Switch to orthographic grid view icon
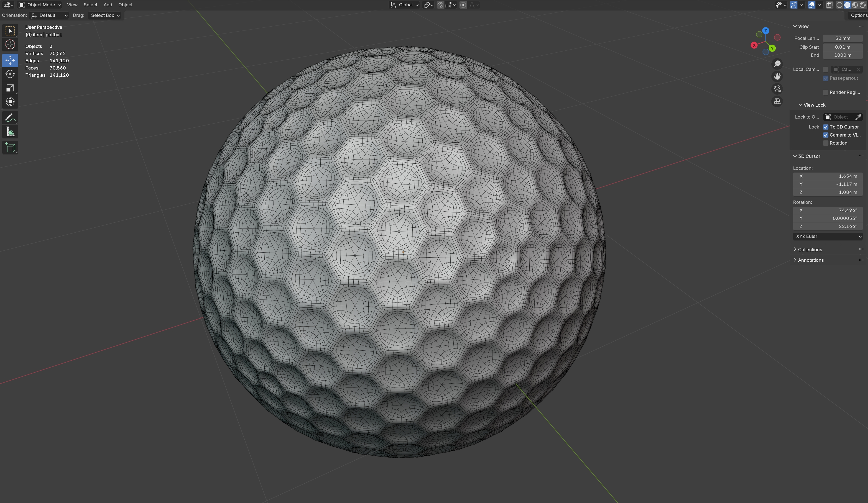The height and width of the screenshot is (503, 868). click(777, 102)
